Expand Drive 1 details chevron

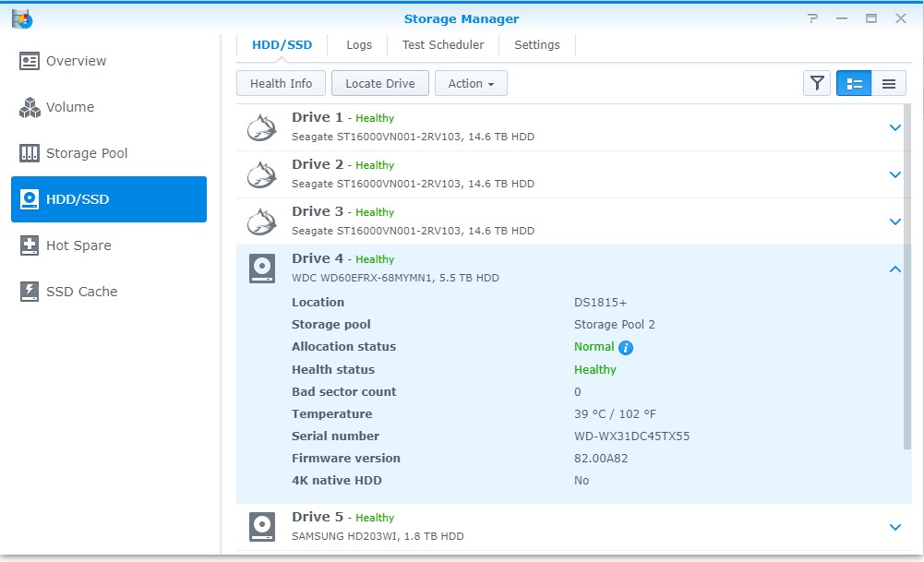coord(895,128)
